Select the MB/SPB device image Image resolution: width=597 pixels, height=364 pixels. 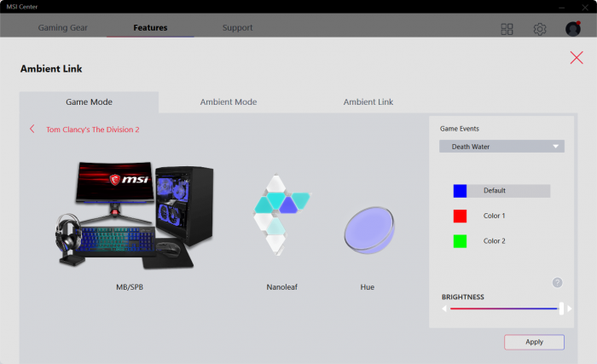pyautogui.click(x=134, y=215)
